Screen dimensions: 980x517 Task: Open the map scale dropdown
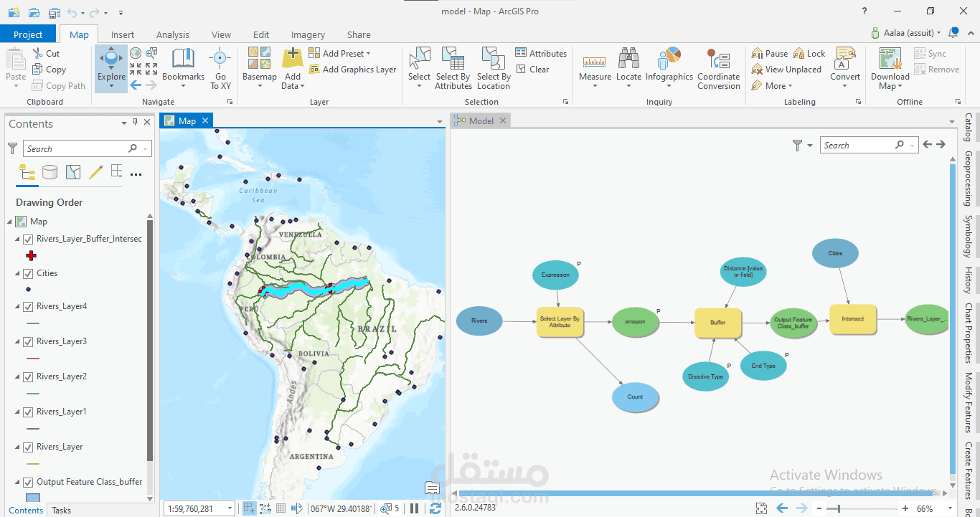point(230,508)
